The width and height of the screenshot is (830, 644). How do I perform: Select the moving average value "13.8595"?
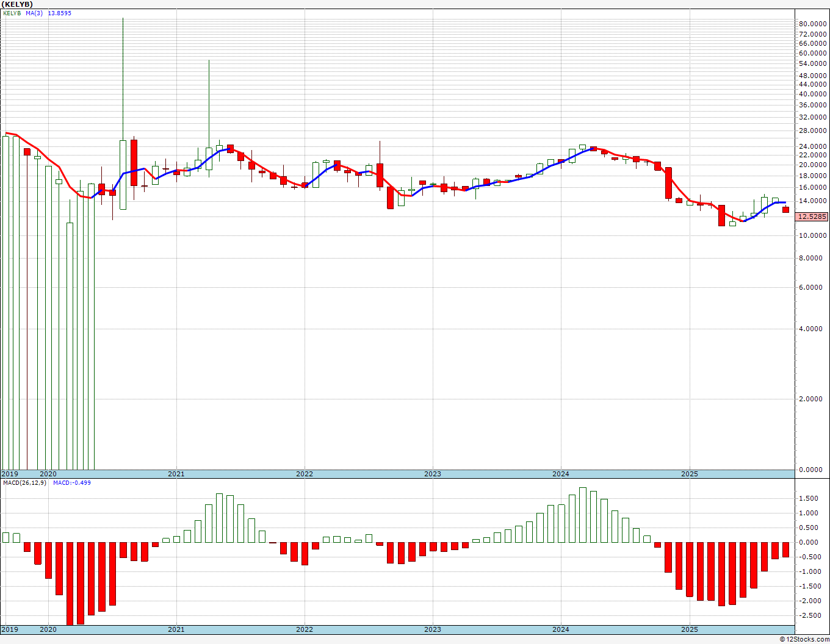pyautogui.click(x=59, y=13)
